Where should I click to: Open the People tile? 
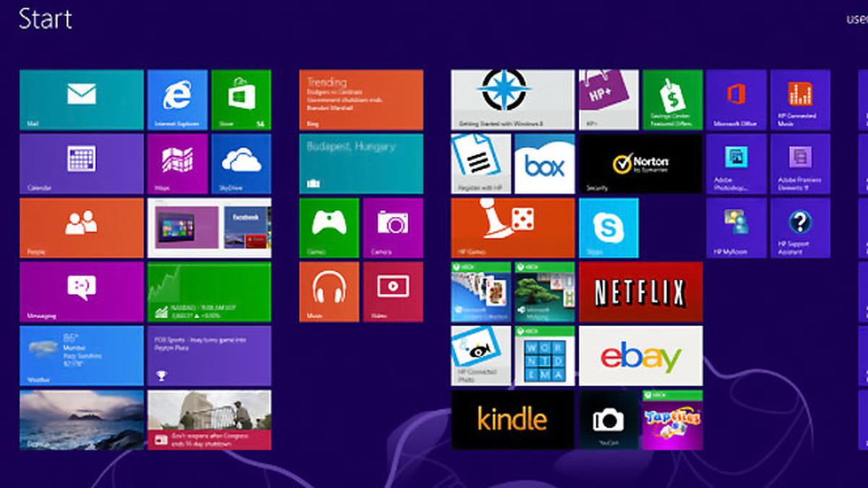click(82, 228)
